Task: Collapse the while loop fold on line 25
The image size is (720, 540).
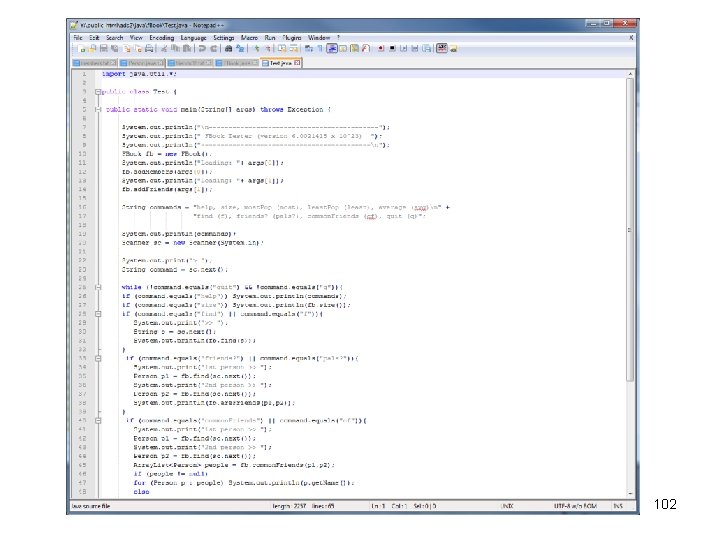Action: coord(98,287)
